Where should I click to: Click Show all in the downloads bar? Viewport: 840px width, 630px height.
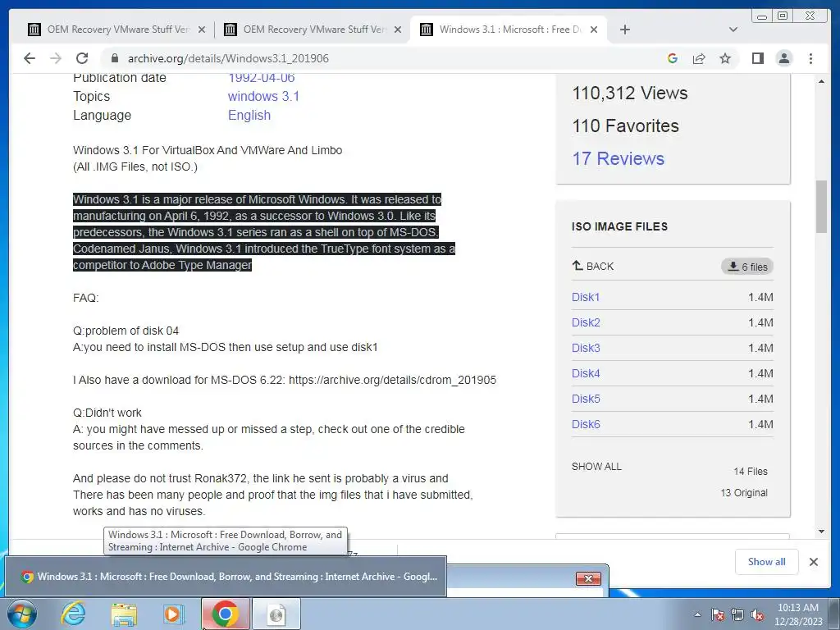click(767, 562)
